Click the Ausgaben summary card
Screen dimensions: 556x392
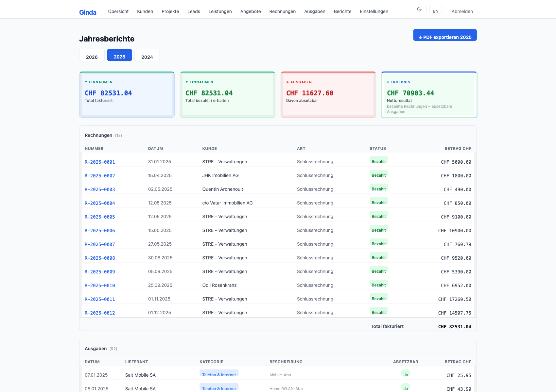pyautogui.click(x=328, y=95)
